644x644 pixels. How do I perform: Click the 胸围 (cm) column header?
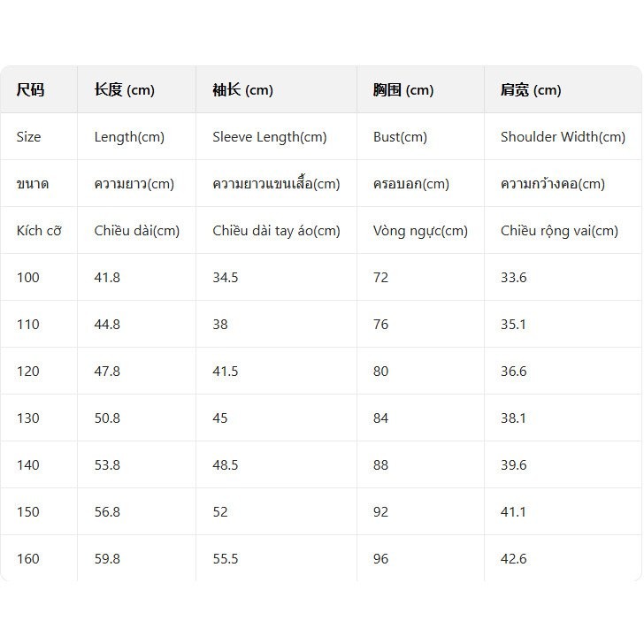click(x=402, y=90)
